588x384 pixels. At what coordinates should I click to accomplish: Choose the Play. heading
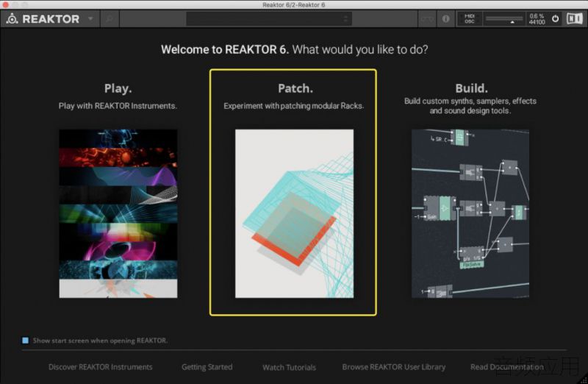click(x=118, y=88)
